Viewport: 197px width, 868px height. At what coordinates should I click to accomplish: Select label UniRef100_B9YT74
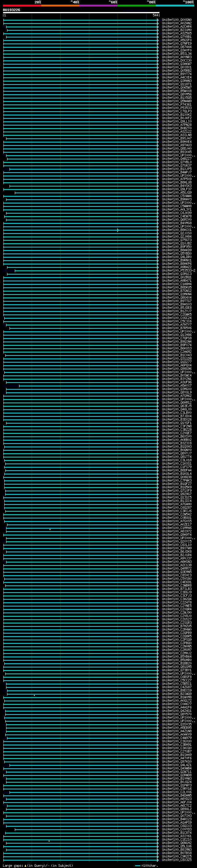pos(177,74)
